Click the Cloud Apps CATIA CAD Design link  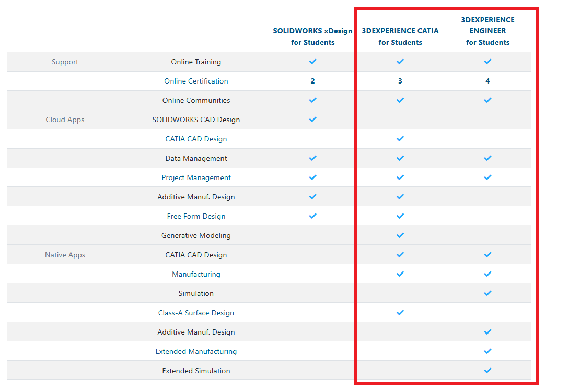point(196,139)
